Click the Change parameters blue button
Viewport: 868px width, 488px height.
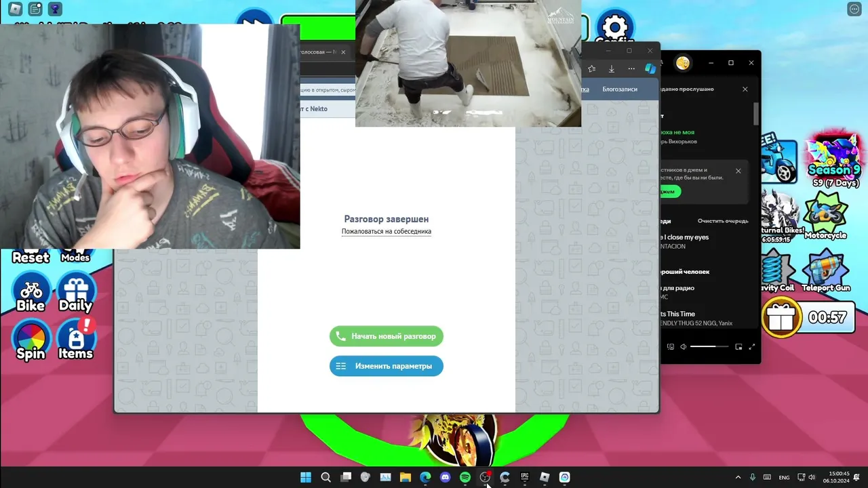[x=387, y=366]
